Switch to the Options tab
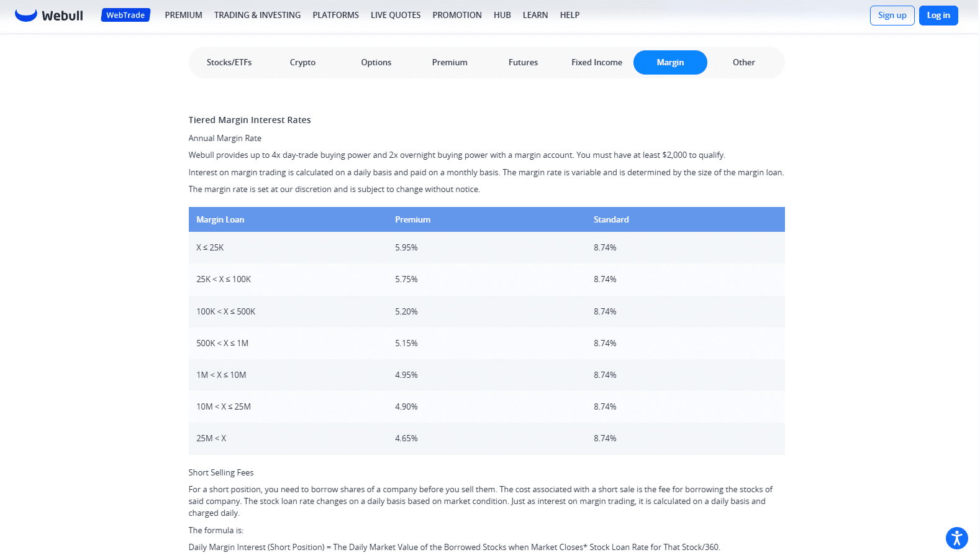Viewport: 980px width, 555px height. pyautogui.click(x=376, y=62)
